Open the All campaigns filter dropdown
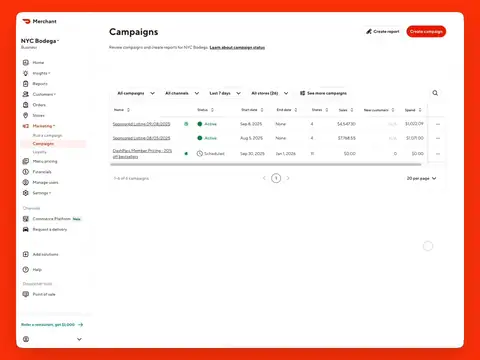 136,93
